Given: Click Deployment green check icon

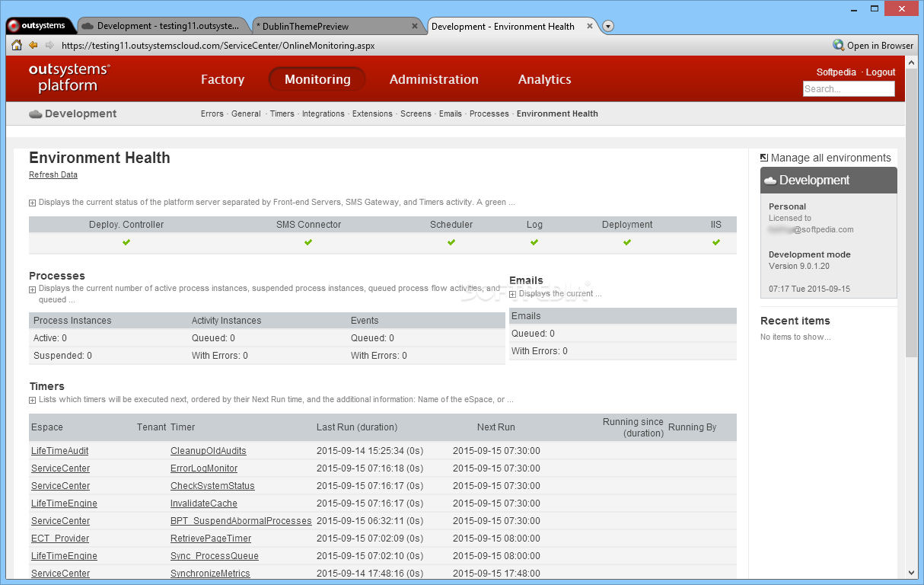Looking at the screenshot, I should coord(627,242).
